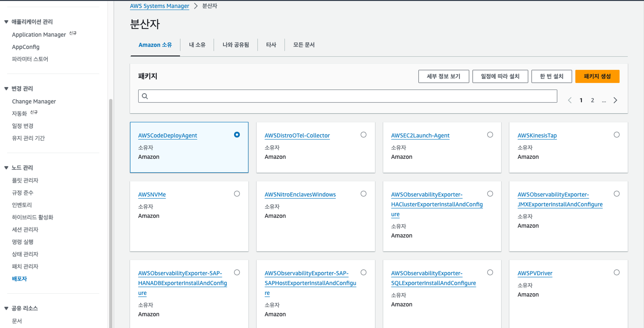This screenshot has width=644, height=328.
Task: Switch to 모든 문서 tab
Action: [x=304, y=45]
